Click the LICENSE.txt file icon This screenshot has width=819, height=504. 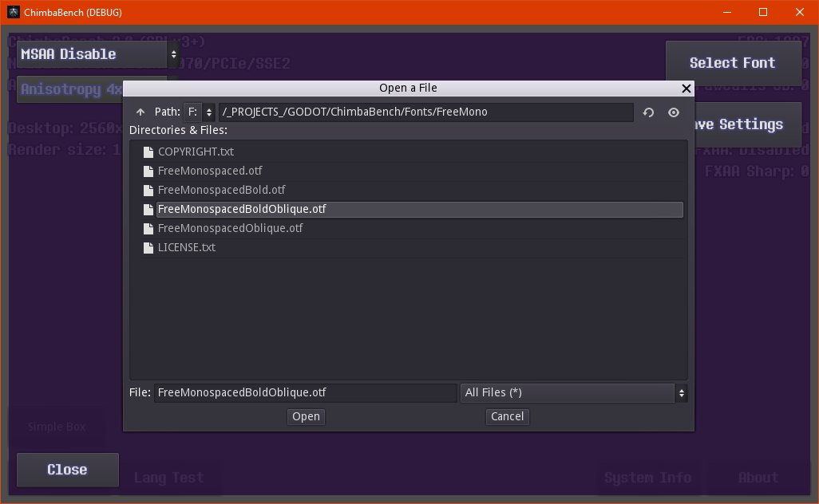(148, 247)
